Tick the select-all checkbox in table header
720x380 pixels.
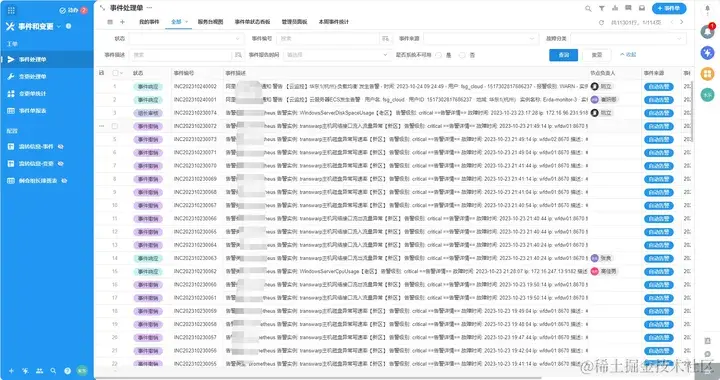[115, 73]
